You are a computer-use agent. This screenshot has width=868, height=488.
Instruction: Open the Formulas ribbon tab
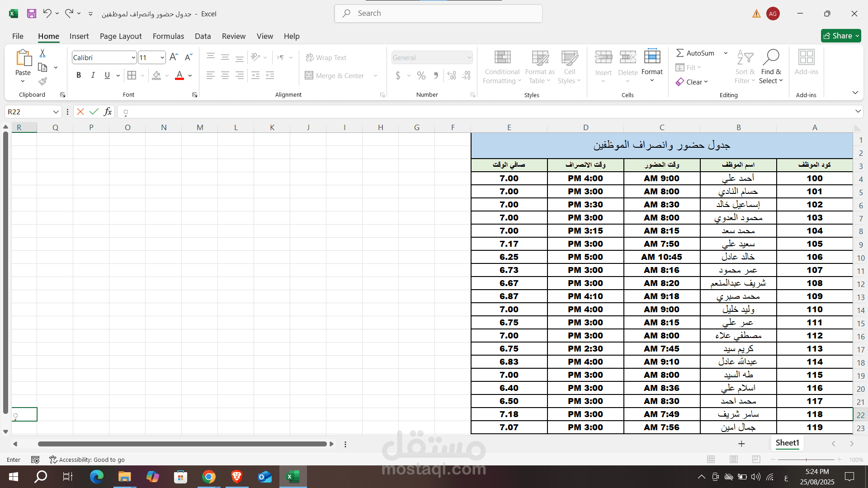tap(168, 36)
